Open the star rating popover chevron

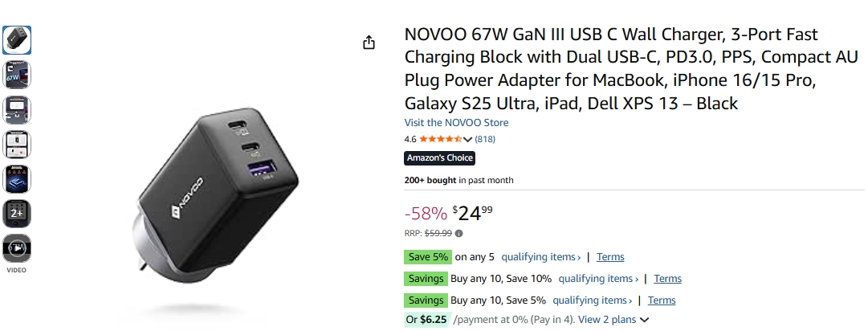click(x=468, y=139)
